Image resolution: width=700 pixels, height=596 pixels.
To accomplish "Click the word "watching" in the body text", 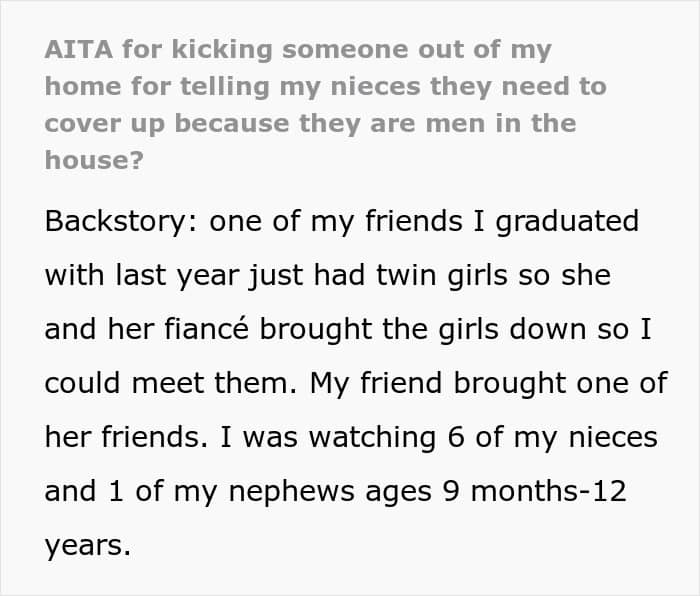I will (x=373, y=437).
